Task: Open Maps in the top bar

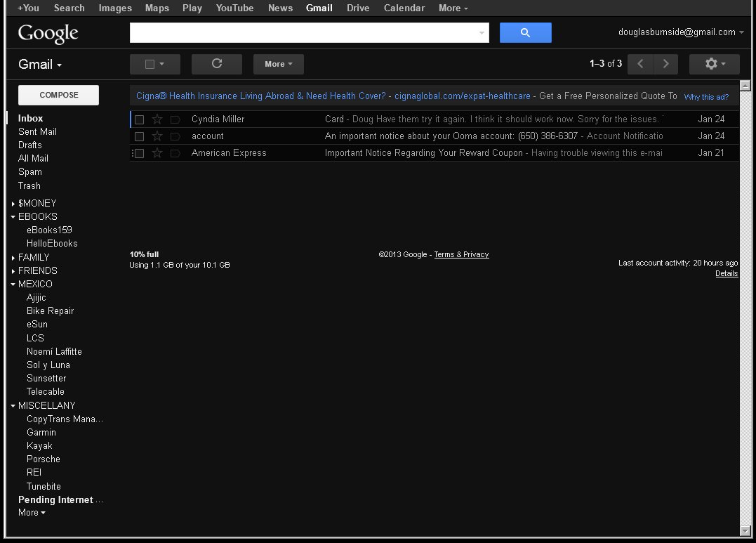Action: click(157, 8)
